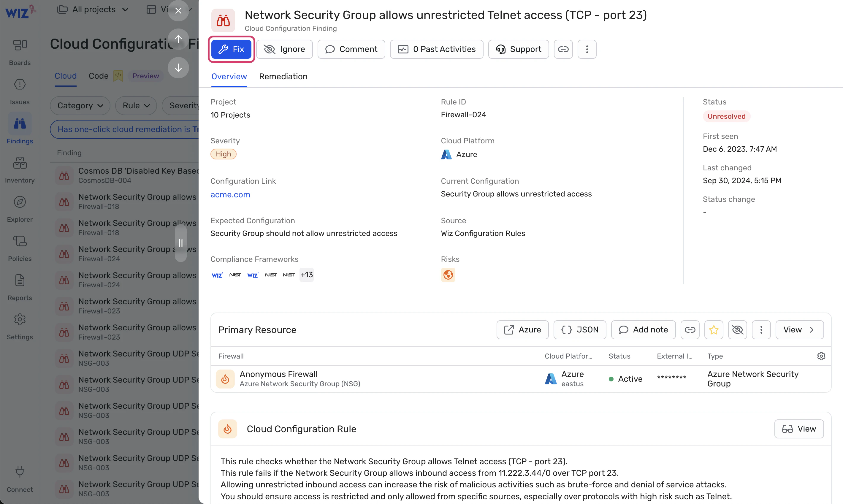Image resolution: width=843 pixels, height=504 pixels.
Task: Open the Severity filter dropdown
Action: pyautogui.click(x=181, y=106)
